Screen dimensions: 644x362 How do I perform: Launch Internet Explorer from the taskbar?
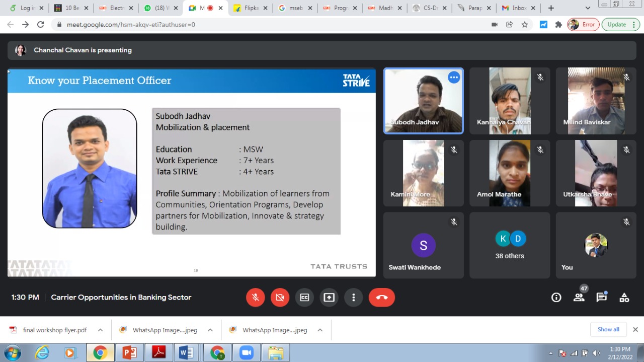pyautogui.click(x=42, y=353)
